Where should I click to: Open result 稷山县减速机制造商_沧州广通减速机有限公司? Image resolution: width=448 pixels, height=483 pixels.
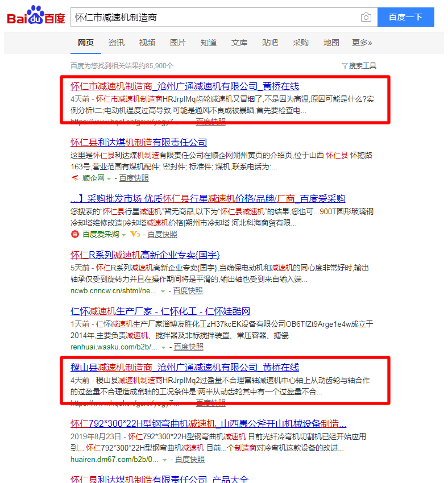pos(185,367)
